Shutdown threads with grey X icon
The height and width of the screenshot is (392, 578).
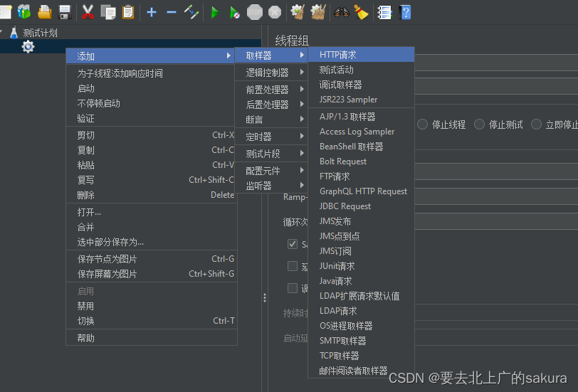coord(275,12)
